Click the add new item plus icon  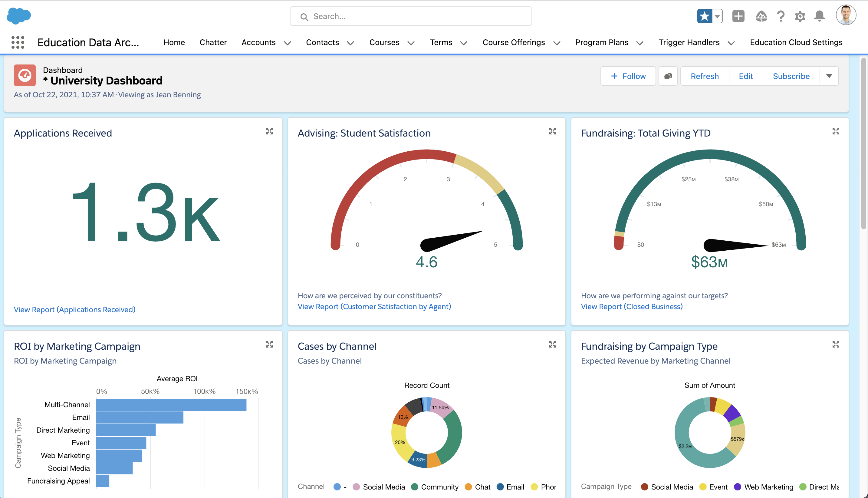tap(739, 16)
